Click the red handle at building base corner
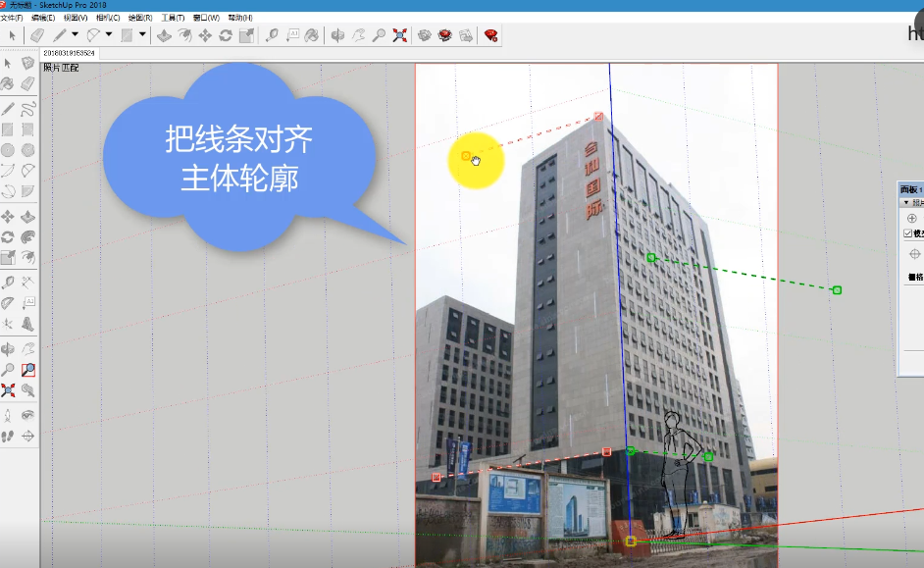 pyautogui.click(x=606, y=452)
